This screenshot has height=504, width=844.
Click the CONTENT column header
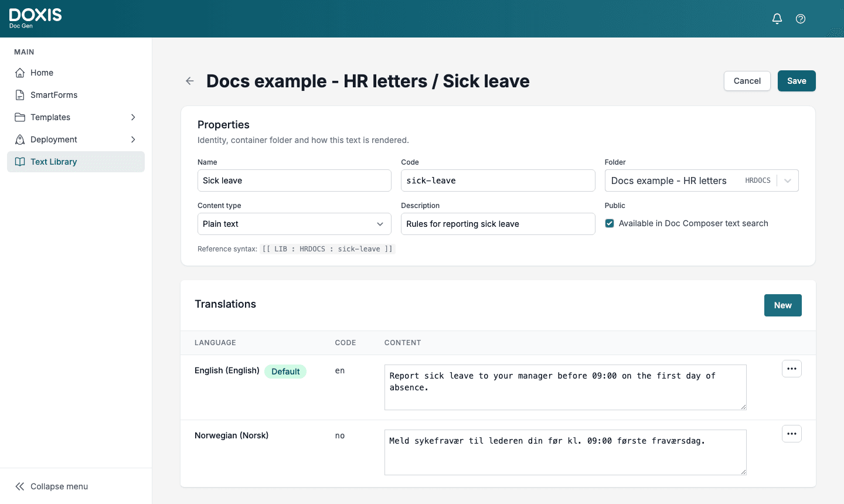(x=403, y=343)
